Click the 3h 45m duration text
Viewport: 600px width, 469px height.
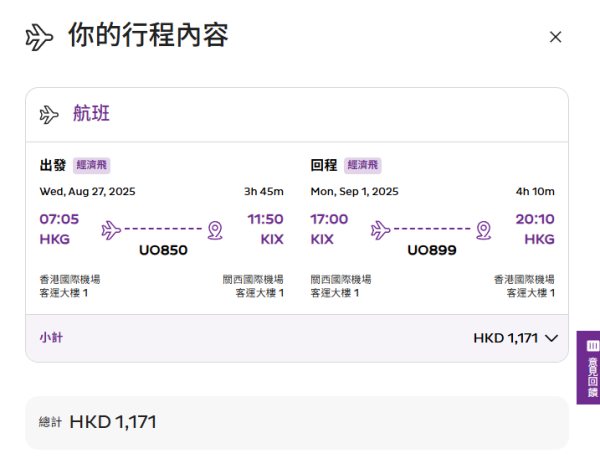point(264,191)
